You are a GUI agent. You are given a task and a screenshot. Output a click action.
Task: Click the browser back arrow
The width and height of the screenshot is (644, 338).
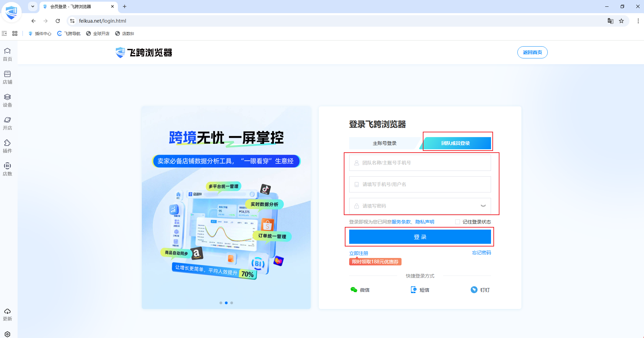pyautogui.click(x=33, y=21)
